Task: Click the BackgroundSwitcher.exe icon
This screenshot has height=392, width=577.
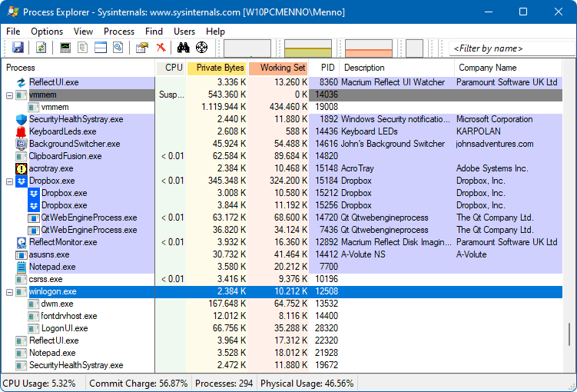Action: click(22, 144)
